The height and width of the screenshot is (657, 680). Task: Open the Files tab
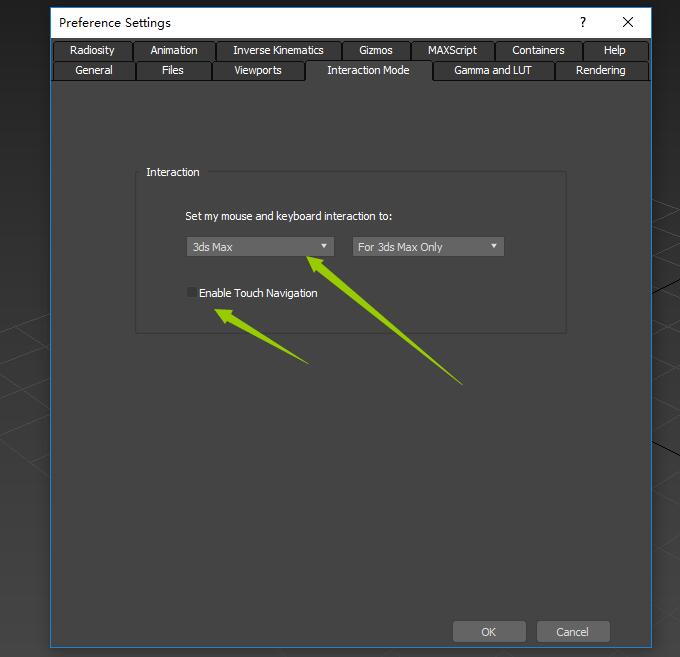click(173, 71)
